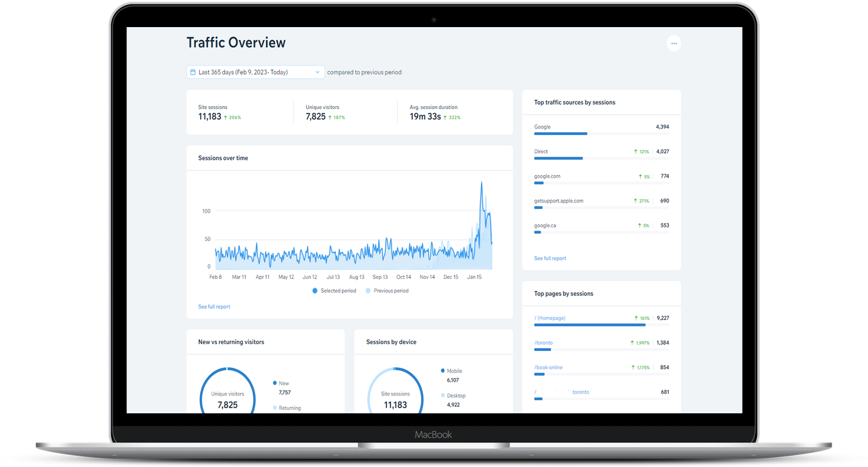Open the three-dot more options menu
The width and height of the screenshot is (868, 467).
click(674, 43)
